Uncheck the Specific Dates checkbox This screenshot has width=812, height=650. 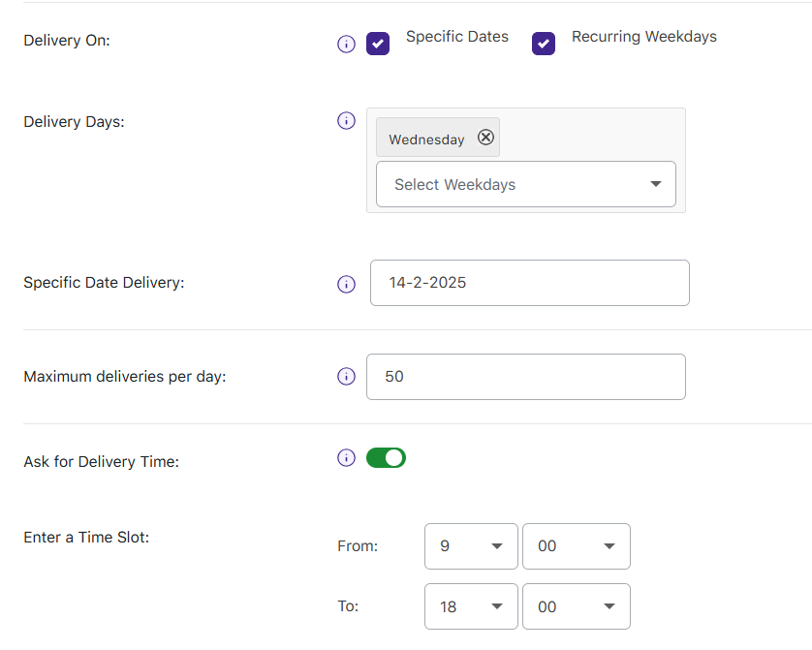click(378, 44)
